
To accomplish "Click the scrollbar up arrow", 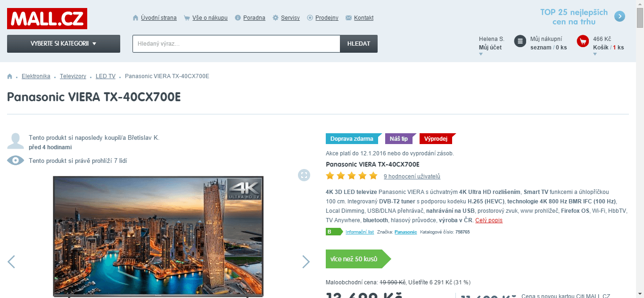I will pos(640,4).
